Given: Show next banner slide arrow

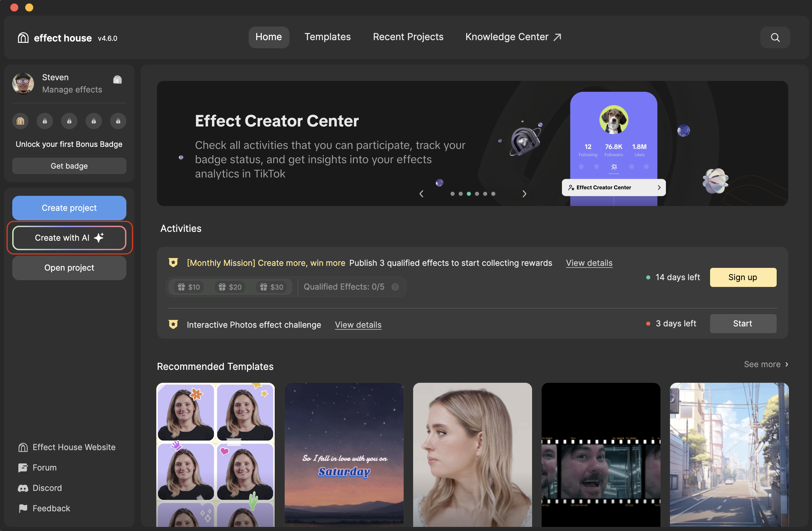Looking at the screenshot, I should 524,194.
